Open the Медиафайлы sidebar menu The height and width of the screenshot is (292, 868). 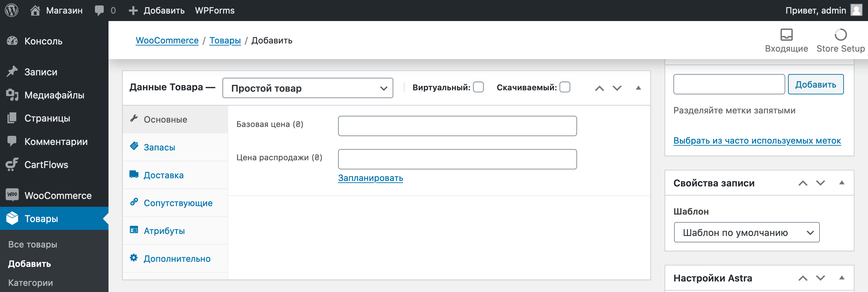pos(54,95)
